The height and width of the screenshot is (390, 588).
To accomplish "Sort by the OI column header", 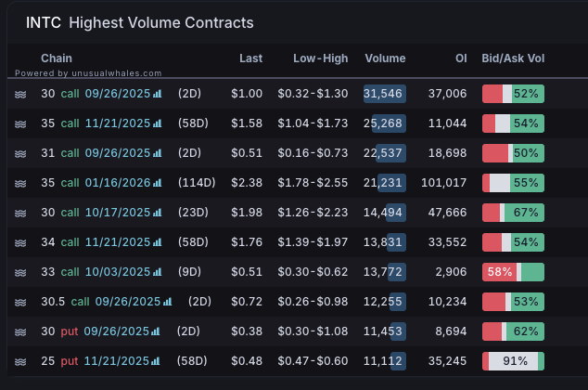I will tap(461, 58).
